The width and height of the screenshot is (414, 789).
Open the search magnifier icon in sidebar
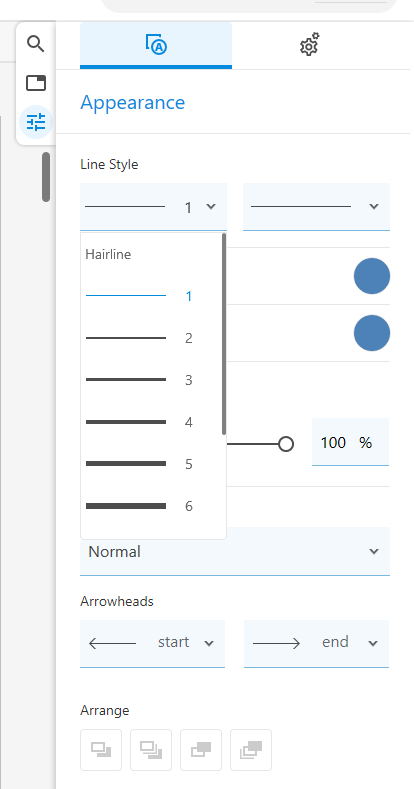[x=36, y=44]
